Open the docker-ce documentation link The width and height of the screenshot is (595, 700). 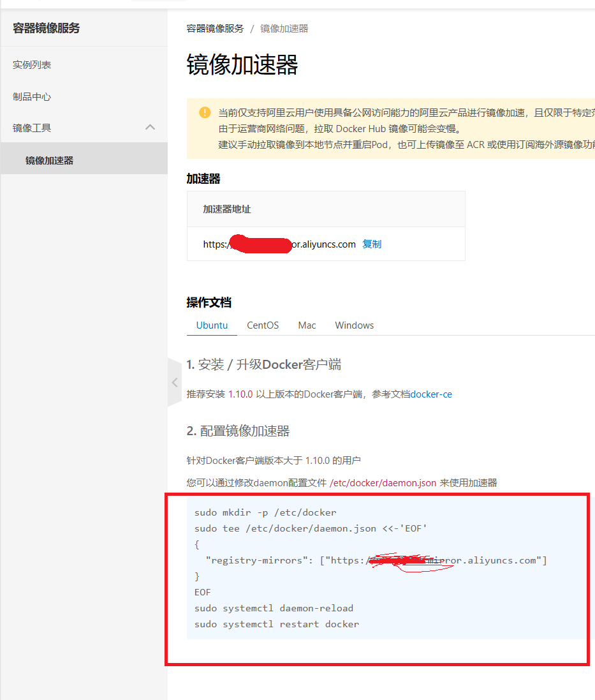[x=431, y=394]
